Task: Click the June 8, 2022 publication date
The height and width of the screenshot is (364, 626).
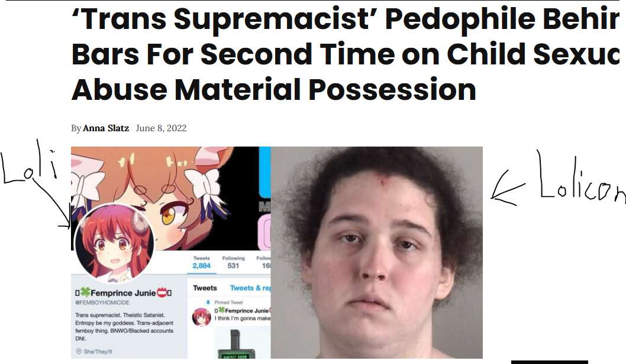Action: tap(161, 128)
